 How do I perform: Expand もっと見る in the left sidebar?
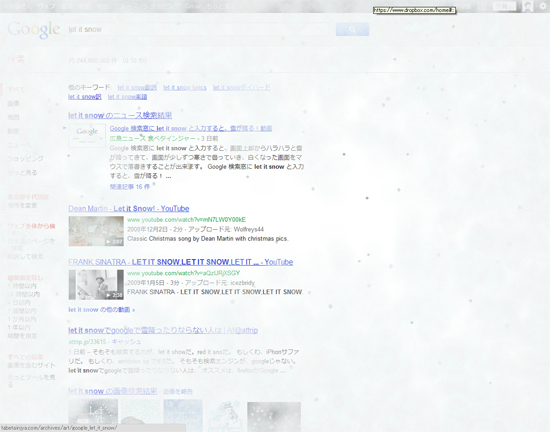pyautogui.click(x=22, y=173)
